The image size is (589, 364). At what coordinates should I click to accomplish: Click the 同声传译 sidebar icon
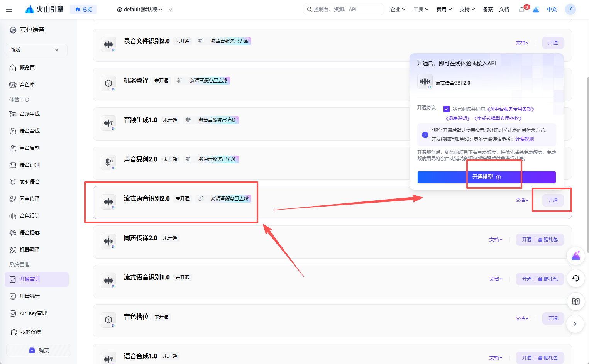point(13,199)
